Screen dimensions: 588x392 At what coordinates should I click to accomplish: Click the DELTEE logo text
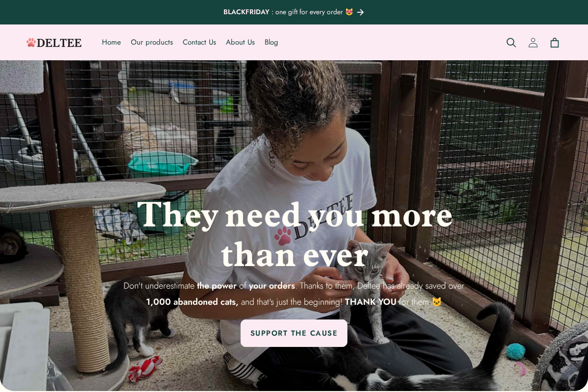[x=59, y=43]
